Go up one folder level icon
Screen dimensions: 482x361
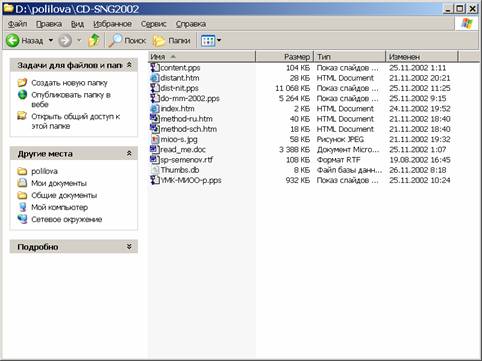[x=94, y=40]
